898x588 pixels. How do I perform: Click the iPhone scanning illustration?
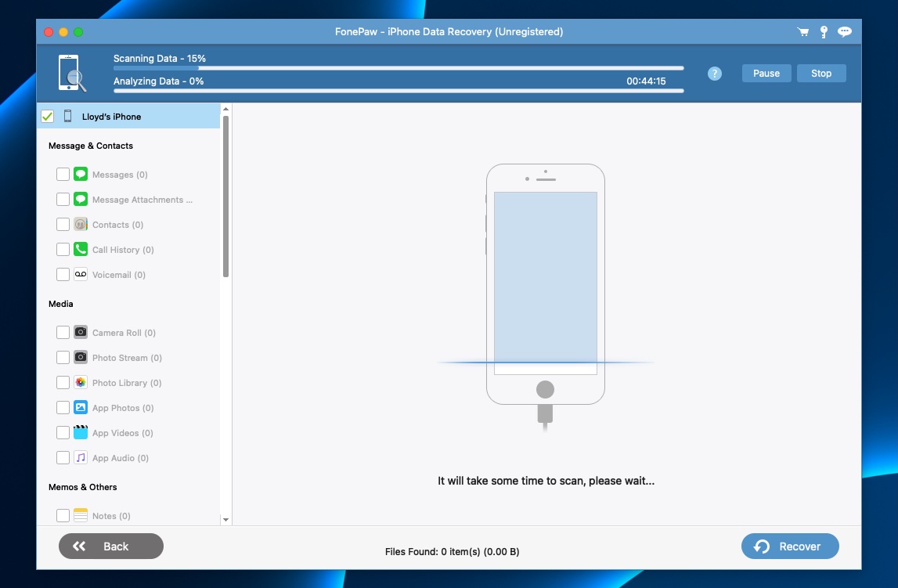(x=545, y=297)
